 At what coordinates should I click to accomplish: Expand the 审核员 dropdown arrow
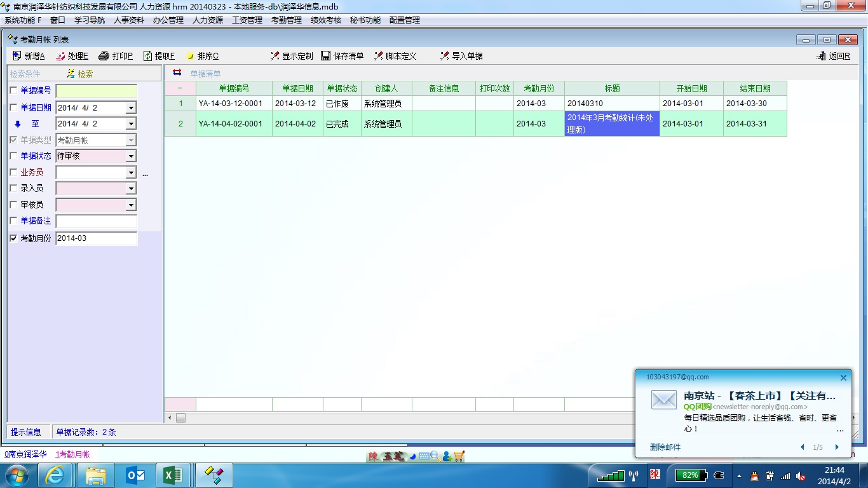131,205
